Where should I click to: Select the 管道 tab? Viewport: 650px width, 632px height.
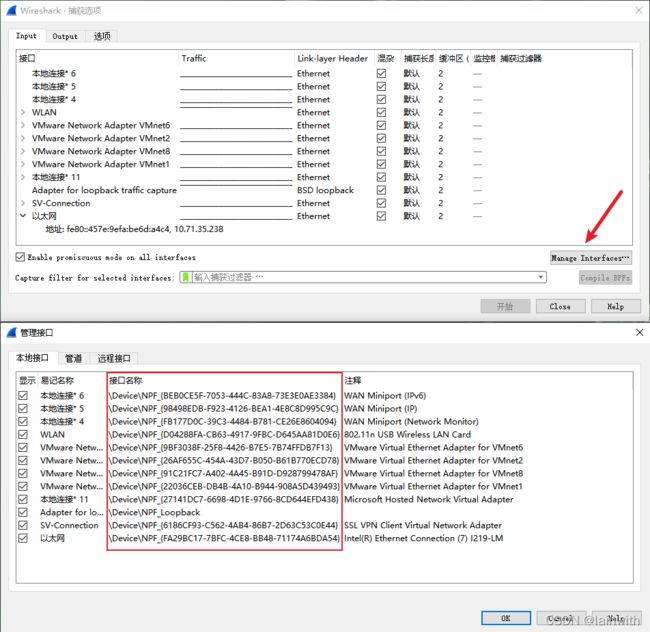point(73,358)
